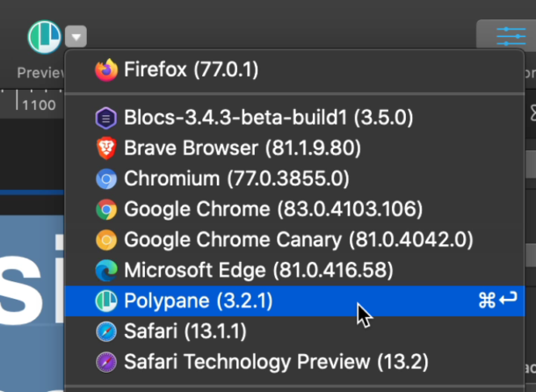536x392 pixels.
Task: Click the blue Chromium icon
Action: click(106, 179)
